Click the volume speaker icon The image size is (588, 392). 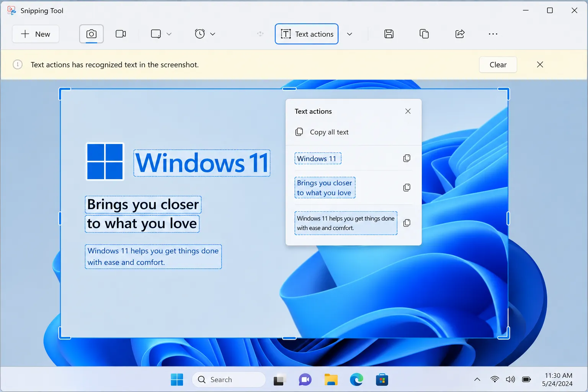coord(510,380)
